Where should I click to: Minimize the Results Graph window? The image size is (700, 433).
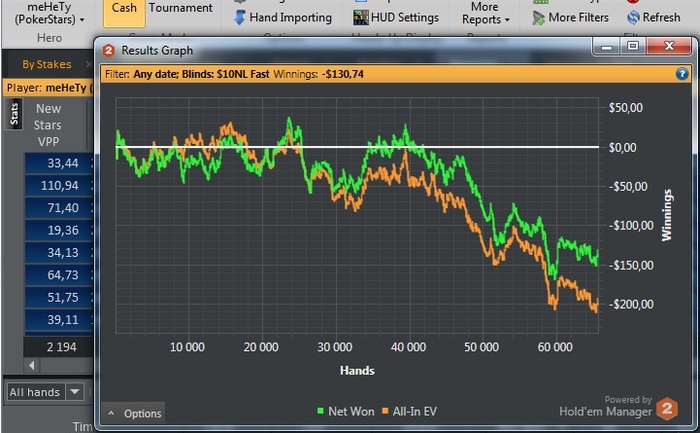point(606,46)
